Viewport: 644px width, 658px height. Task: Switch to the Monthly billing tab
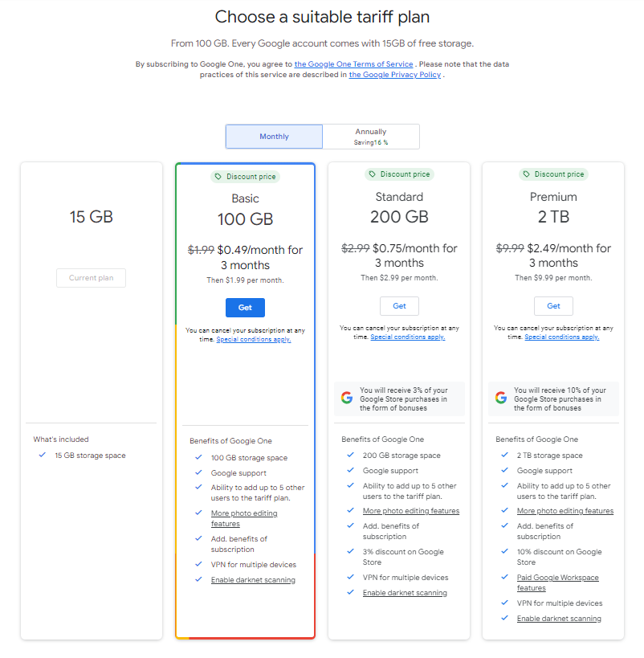[274, 137]
